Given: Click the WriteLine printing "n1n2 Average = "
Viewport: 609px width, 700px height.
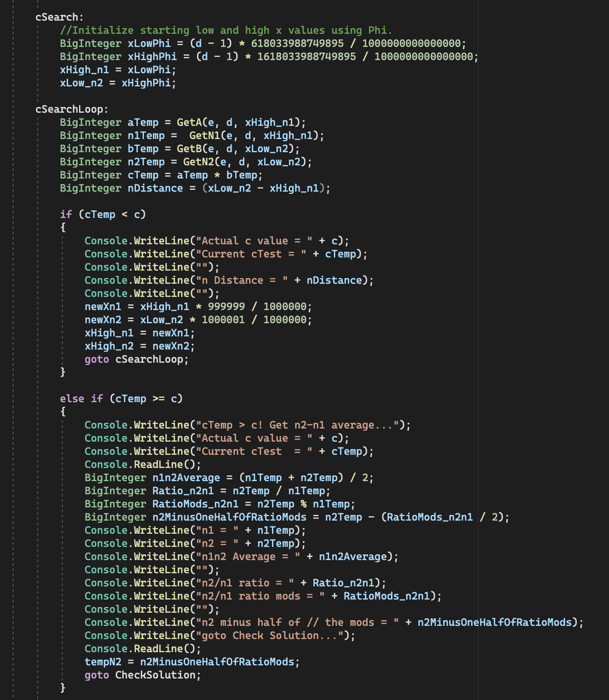Looking at the screenshot, I should (x=241, y=557).
